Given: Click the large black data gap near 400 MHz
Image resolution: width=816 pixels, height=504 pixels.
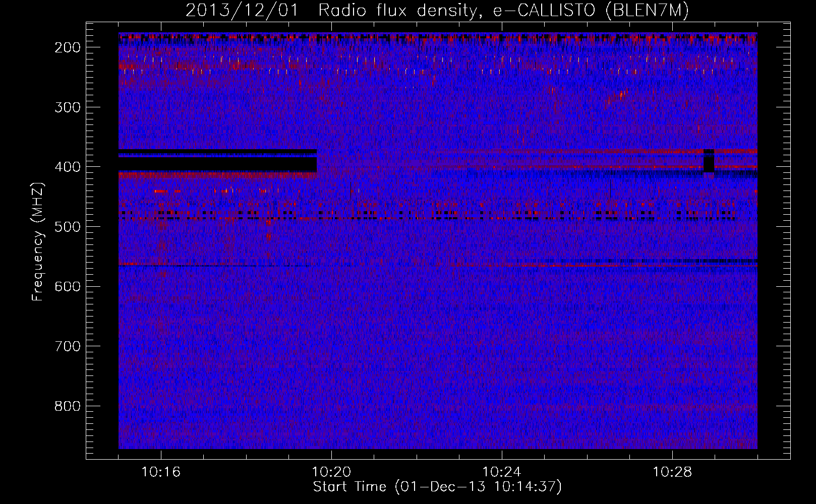Looking at the screenshot, I should [x=217, y=164].
